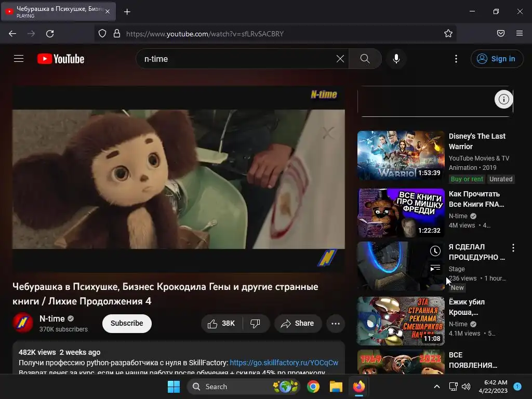Viewport: 532px width, 399px height.
Task: Close the Чебурашка YouTube tab
Action: point(108,11)
